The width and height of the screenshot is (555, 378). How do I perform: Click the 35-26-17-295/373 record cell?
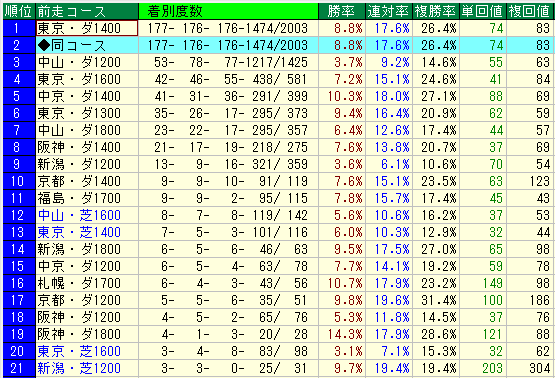[x=228, y=113]
